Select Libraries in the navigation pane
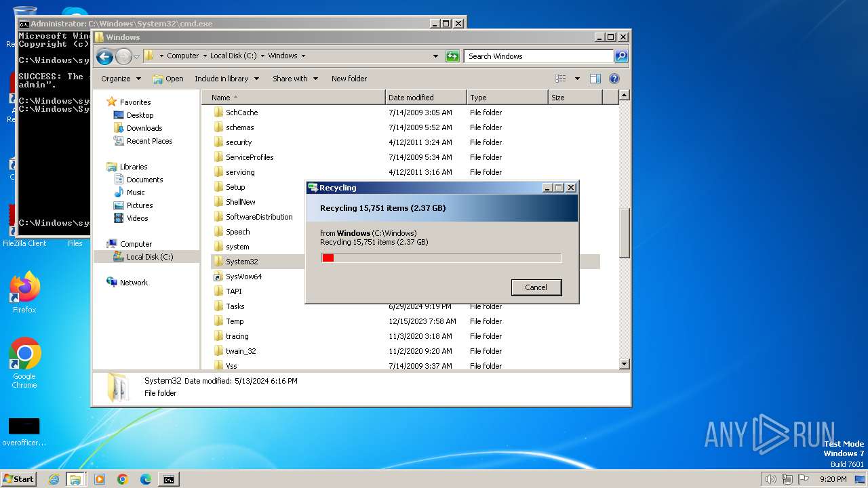This screenshot has width=868, height=488. 134,167
